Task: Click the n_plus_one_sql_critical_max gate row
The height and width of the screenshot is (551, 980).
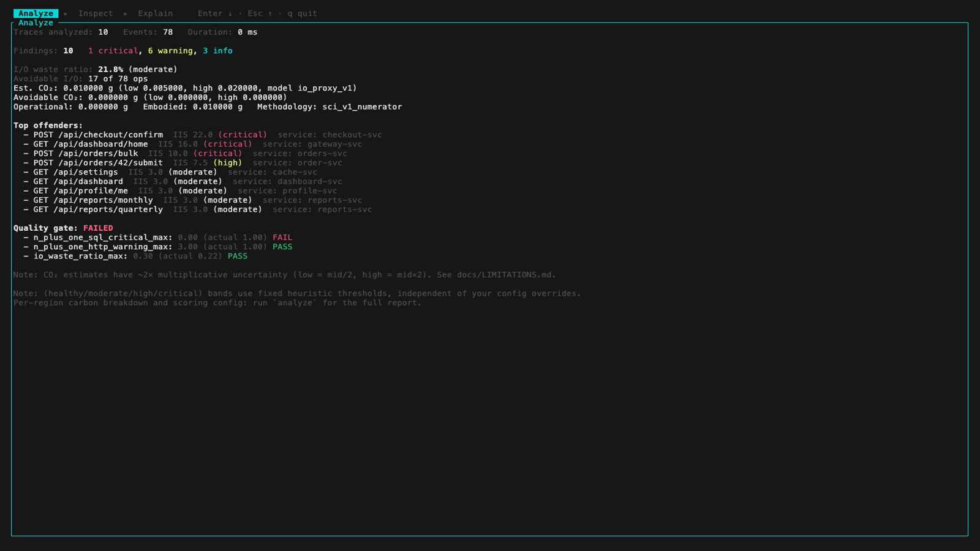Action: pyautogui.click(x=158, y=238)
